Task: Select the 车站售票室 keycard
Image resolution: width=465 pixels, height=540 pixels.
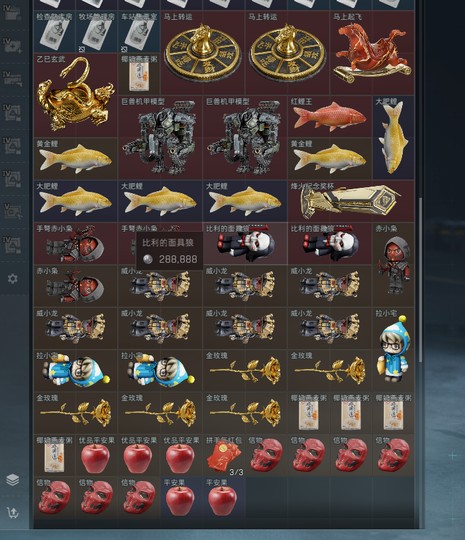Action: [139, 32]
